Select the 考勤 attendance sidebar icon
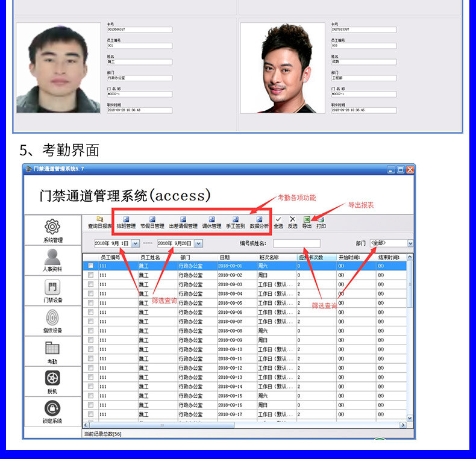 point(52,350)
